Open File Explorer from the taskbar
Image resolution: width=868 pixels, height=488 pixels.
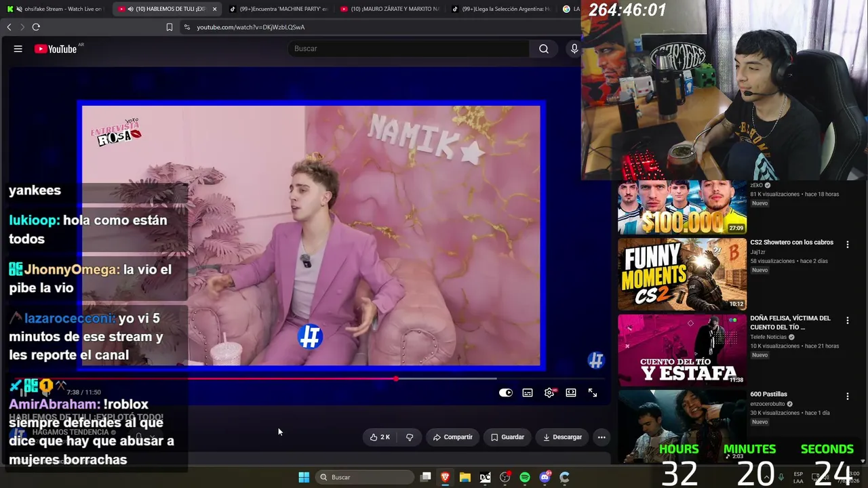pyautogui.click(x=465, y=477)
